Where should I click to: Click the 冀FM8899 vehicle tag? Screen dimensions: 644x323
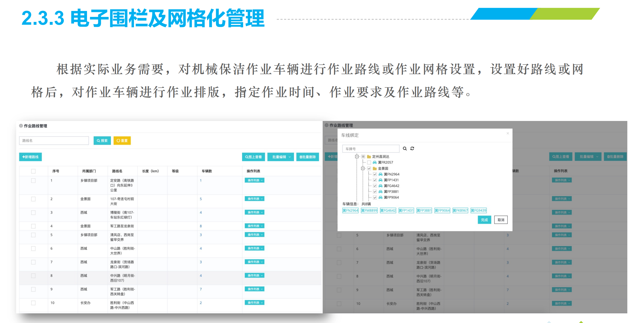(x=369, y=210)
